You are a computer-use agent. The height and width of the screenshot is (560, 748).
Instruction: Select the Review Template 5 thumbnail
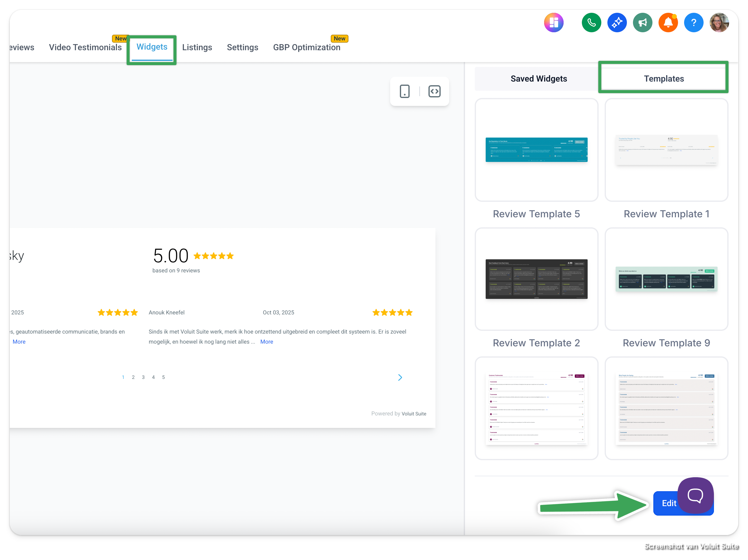click(x=536, y=150)
